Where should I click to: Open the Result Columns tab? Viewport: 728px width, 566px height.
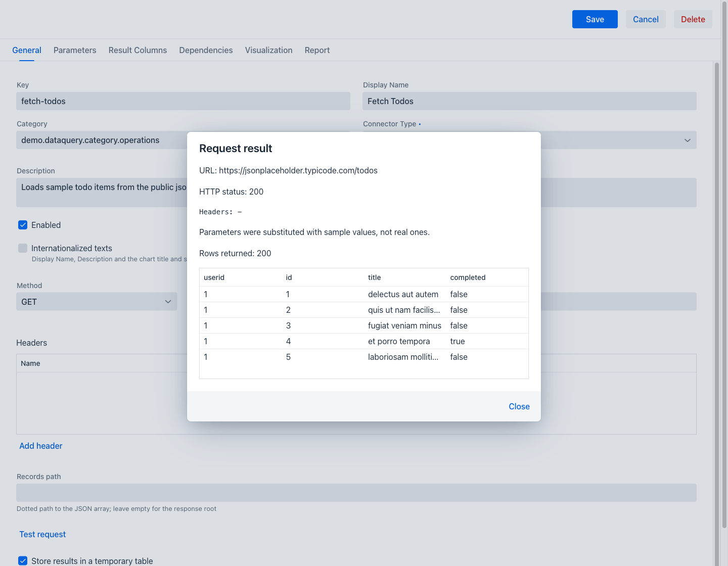138,50
